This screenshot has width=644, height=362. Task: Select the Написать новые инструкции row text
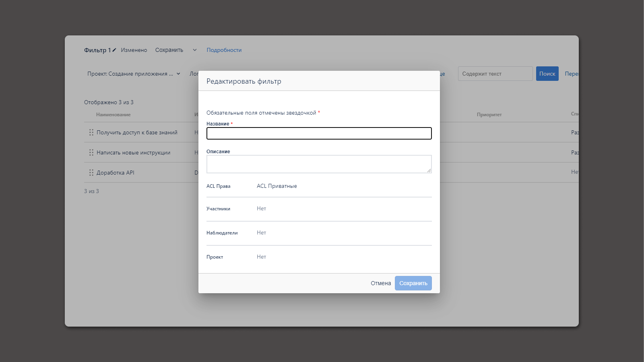click(x=134, y=152)
